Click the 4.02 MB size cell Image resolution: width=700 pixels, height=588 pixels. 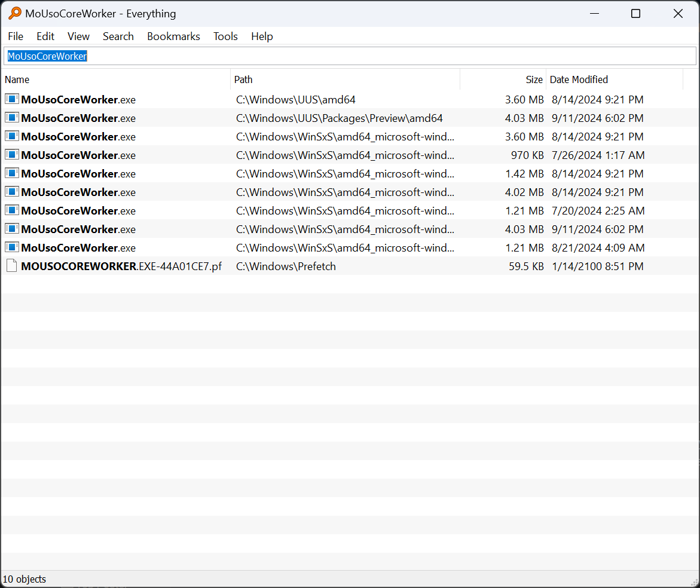point(525,192)
